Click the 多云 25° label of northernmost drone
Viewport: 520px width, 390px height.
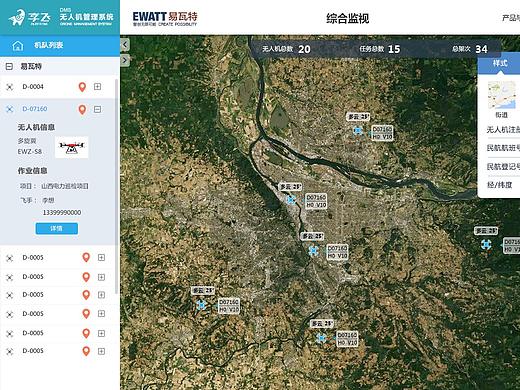point(358,117)
